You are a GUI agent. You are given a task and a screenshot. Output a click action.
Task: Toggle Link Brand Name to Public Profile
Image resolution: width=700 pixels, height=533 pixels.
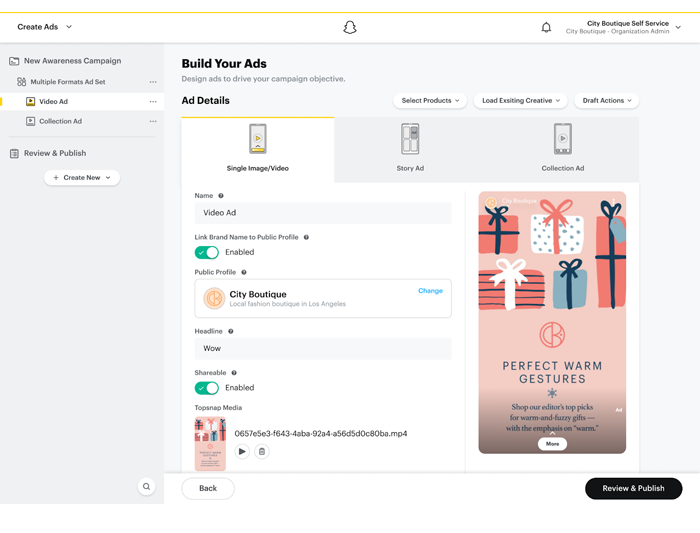(207, 252)
